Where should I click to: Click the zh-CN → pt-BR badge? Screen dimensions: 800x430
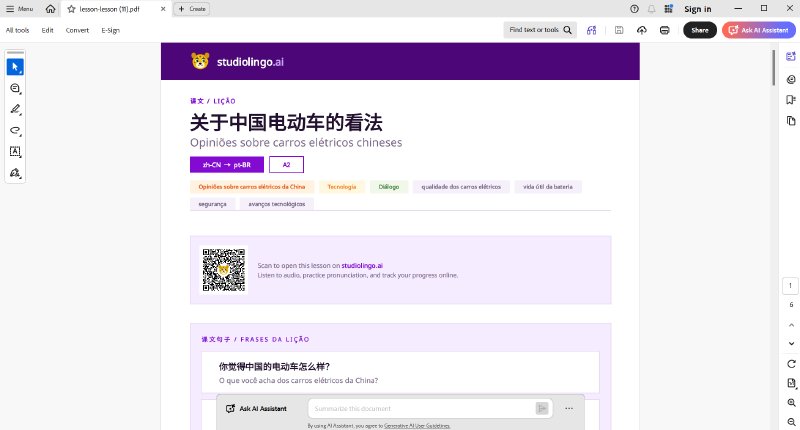[227, 165]
